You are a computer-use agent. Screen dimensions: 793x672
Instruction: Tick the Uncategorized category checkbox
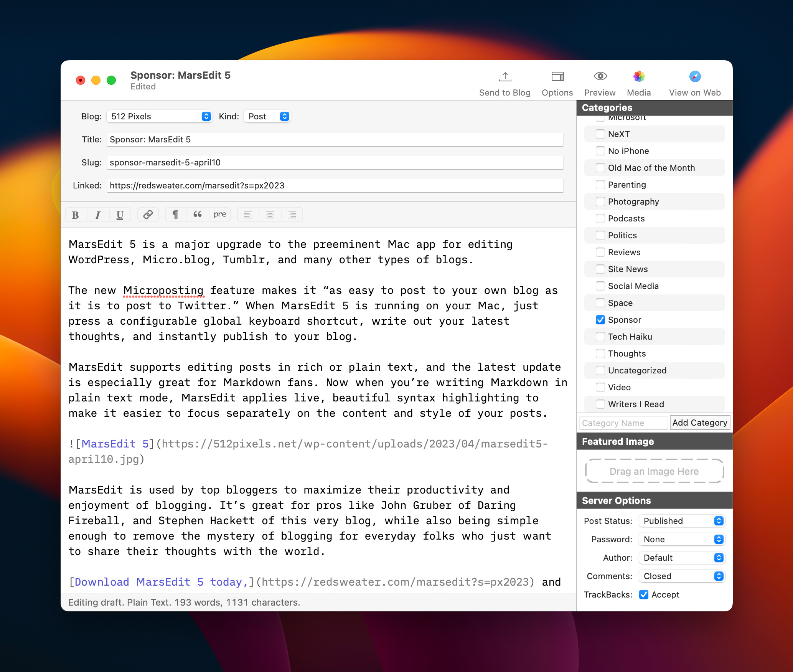pyautogui.click(x=600, y=370)
